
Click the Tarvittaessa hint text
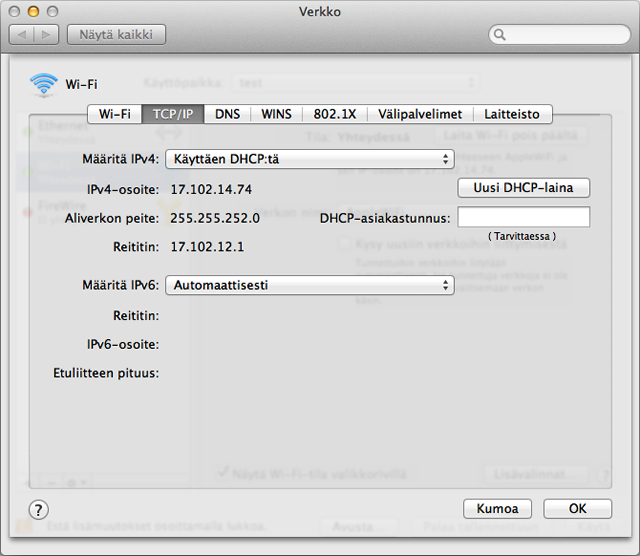tap(522, 236)
